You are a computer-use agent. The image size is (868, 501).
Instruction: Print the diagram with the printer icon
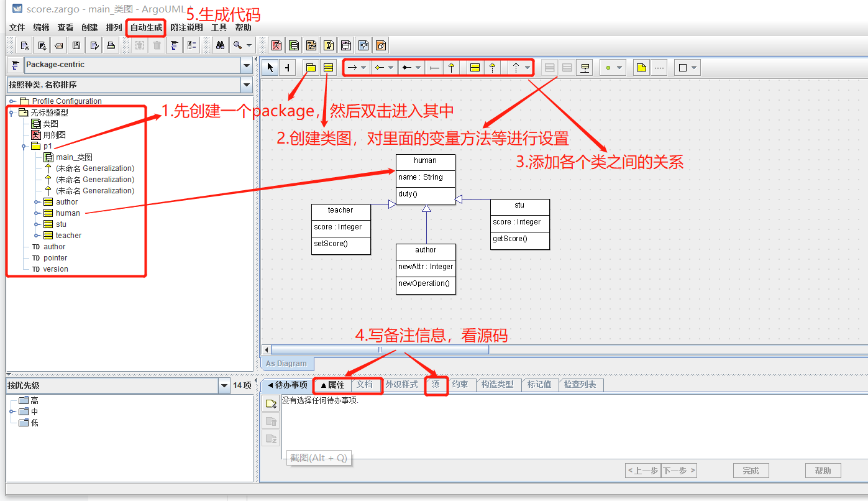click(x=112, y=45)
